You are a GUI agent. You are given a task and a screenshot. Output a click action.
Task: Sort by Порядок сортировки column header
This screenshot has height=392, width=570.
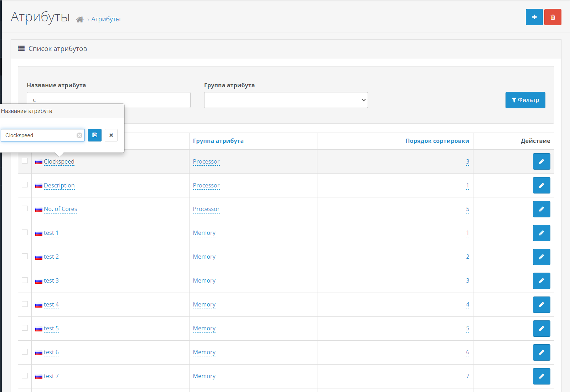click(x=437, y=141)
